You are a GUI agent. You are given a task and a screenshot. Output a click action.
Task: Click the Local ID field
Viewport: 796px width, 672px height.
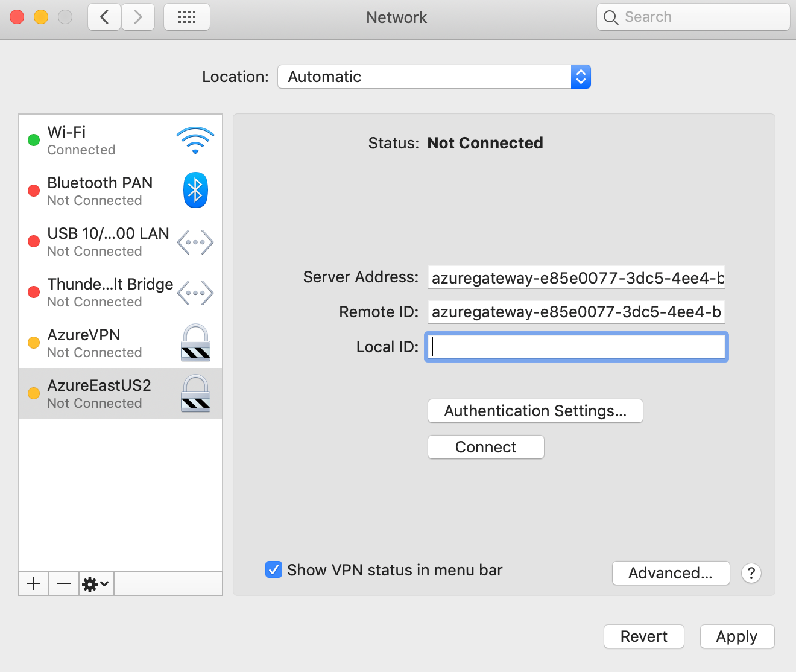point(576,347)
